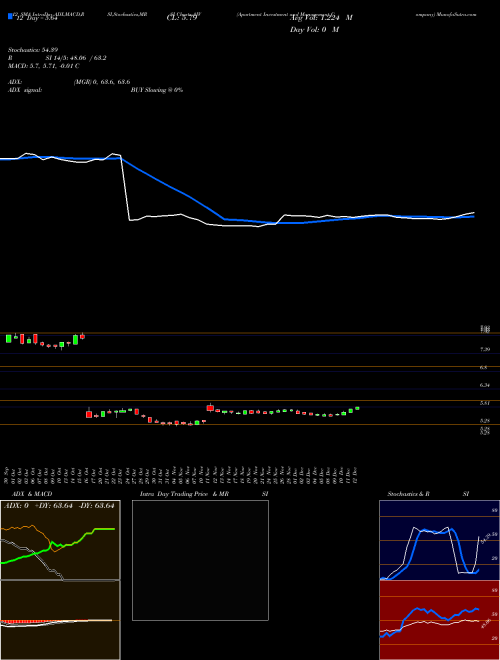Click the 'ADX: 0 +DY: 63.64 -DY: 63.64' header
This screenshot has width=500, height=660.
coord(59,506)
